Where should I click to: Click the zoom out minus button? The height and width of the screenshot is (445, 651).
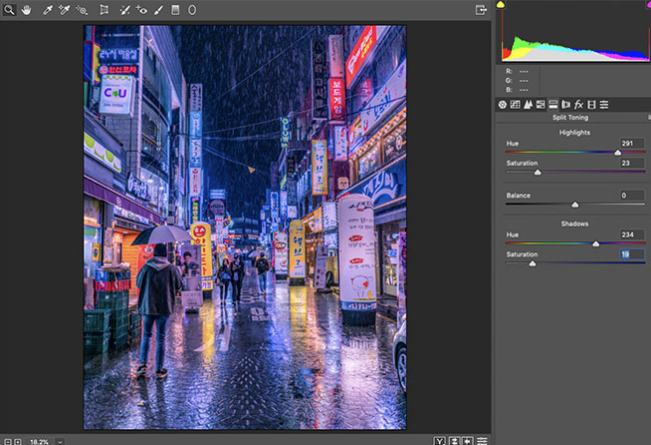[8, 442]
